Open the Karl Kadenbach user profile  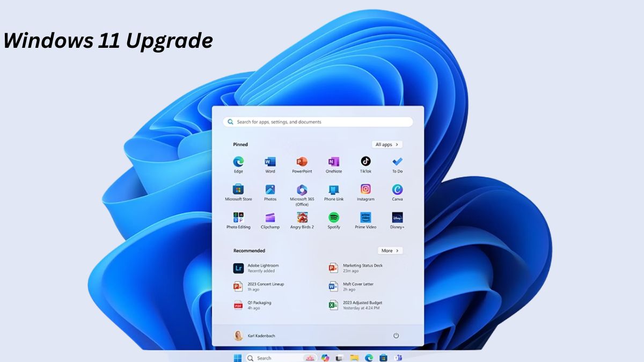tap(254, 336)
